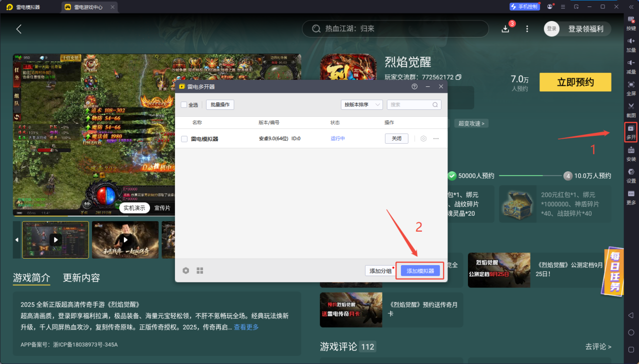The height and width of the screenshot is (364, 639).
Task: Click the thumbnail strip previous arrow
Action: pyautogui.click(x=17, y=240)
